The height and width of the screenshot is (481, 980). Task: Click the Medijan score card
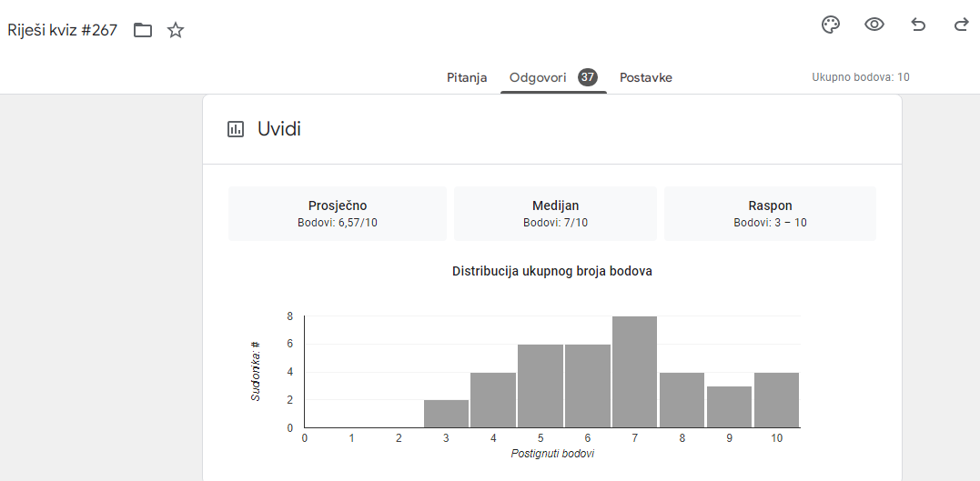(x=556, y=214)
